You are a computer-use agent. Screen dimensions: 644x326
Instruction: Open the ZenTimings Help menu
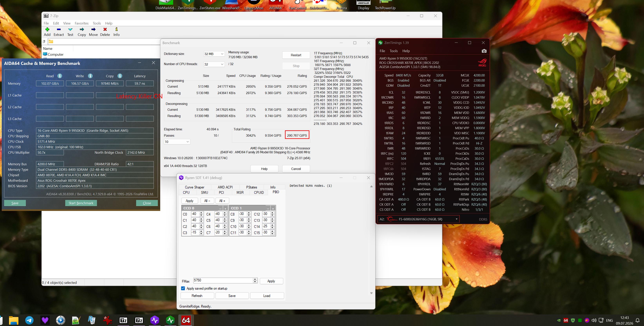(406, 51)
